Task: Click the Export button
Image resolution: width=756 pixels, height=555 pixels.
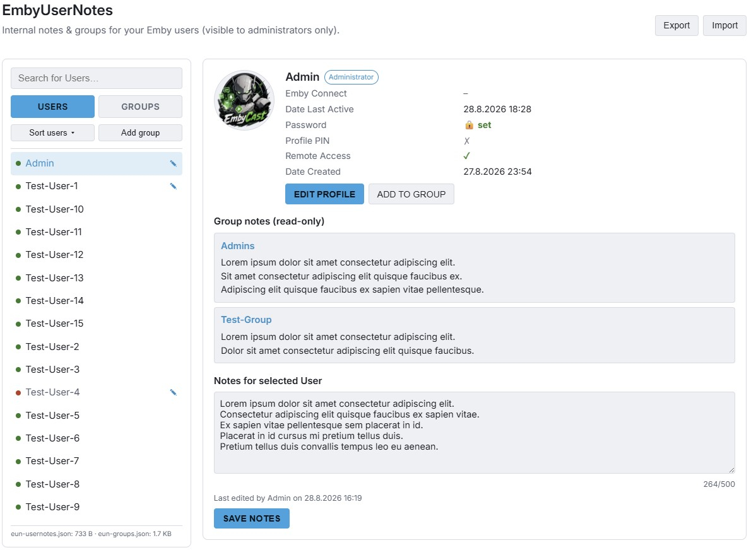Action: click(676, 25)
